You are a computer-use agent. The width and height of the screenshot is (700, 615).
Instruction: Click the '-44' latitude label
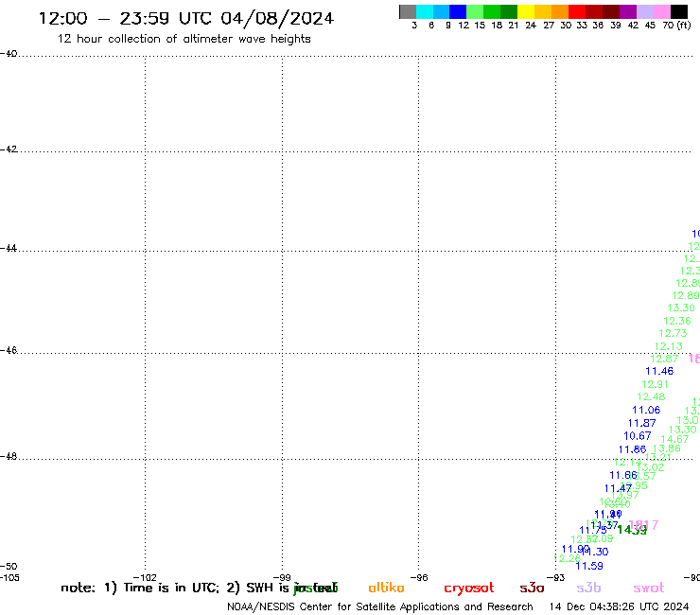[9, 248]
